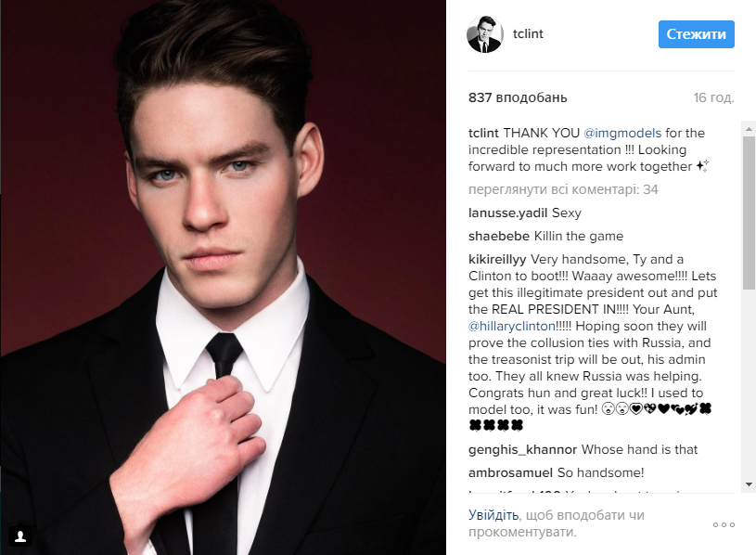Open kikireillyy commenter profile
The height and width of the screenshot is (555, 756).
point(497,260)
